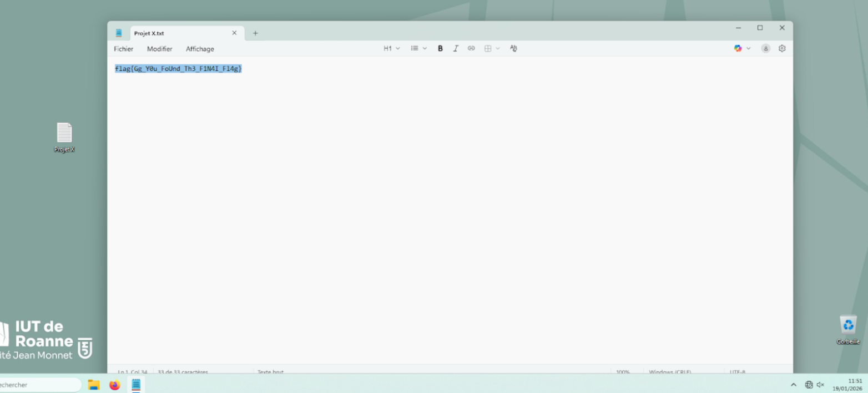Open the Affichage menu
Screen dimensions: 868x393
[200, 49]
